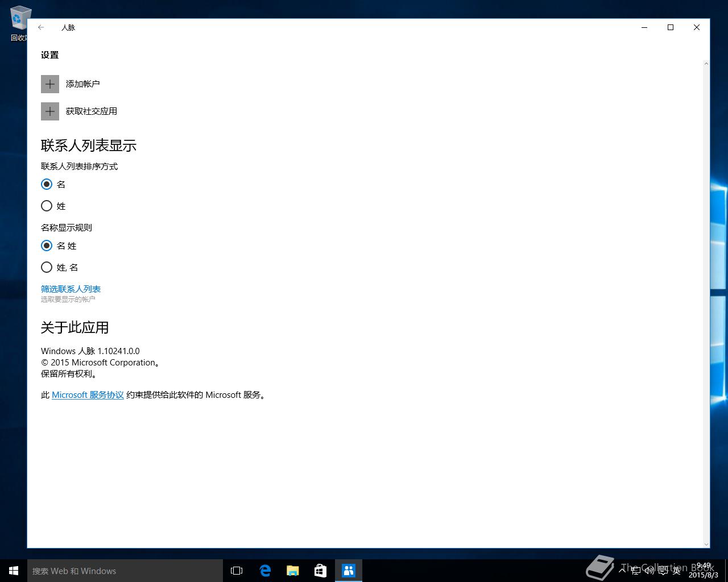The height and width of the screenshot is (582, 728).
Task: Click the 联系人列表排序方式 label
Action: [80, 167]
